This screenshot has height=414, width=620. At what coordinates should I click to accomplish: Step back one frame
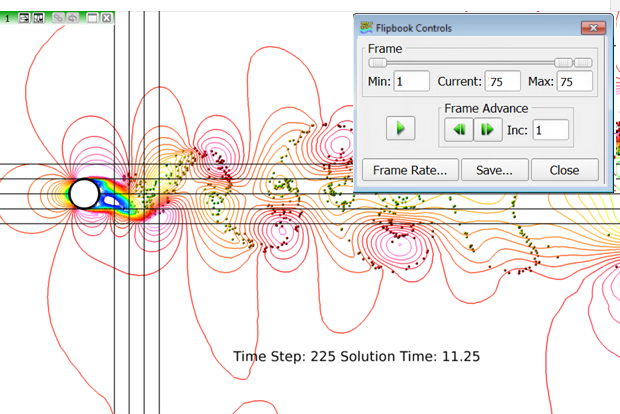point(459,129)
